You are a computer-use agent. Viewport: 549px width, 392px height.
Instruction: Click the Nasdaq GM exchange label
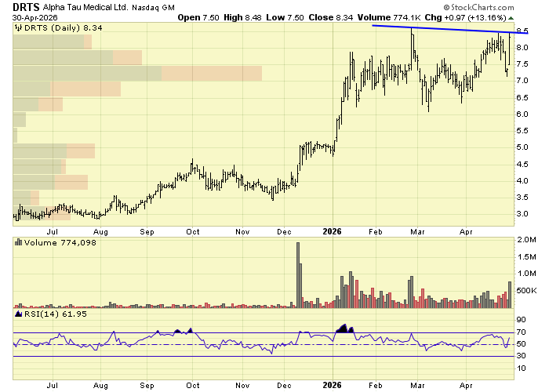[x=153, y=7]
